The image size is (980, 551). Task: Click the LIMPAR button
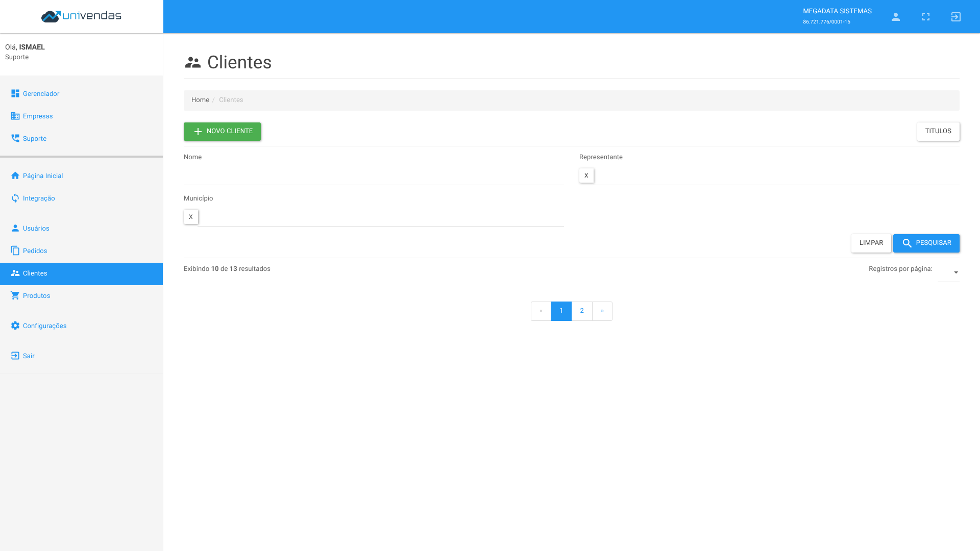tap(871, 243)
